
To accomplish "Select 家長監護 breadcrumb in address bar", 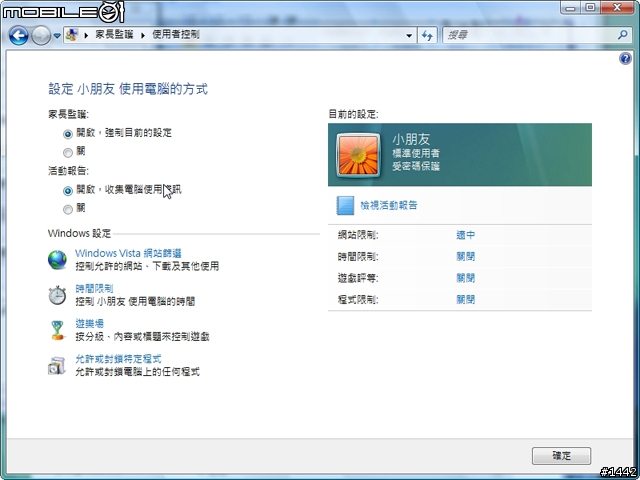I will [114, 35].
